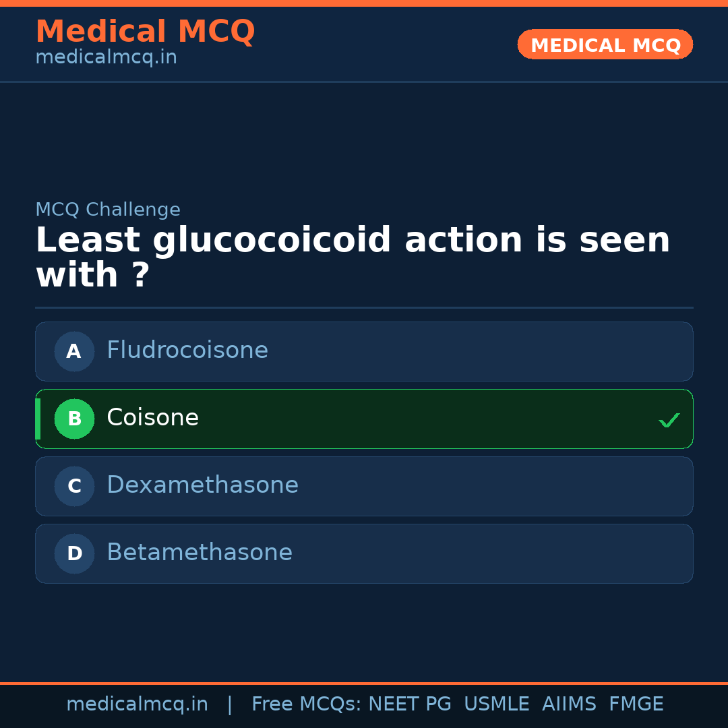Pick Dexamethasone as the answer
Viewport: 728px width, 728px height.
click(x=364, y=486)
